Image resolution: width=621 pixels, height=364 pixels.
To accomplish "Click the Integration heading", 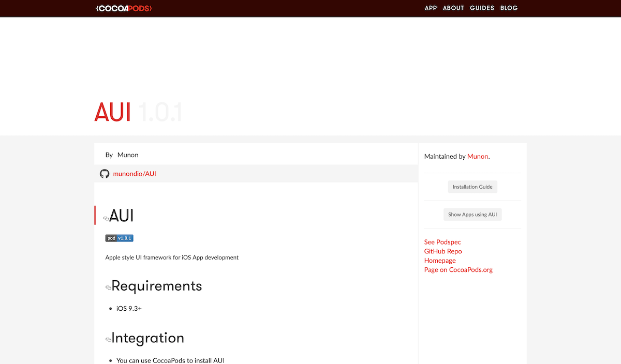I will pyautogui.click(x=148, y=338).
